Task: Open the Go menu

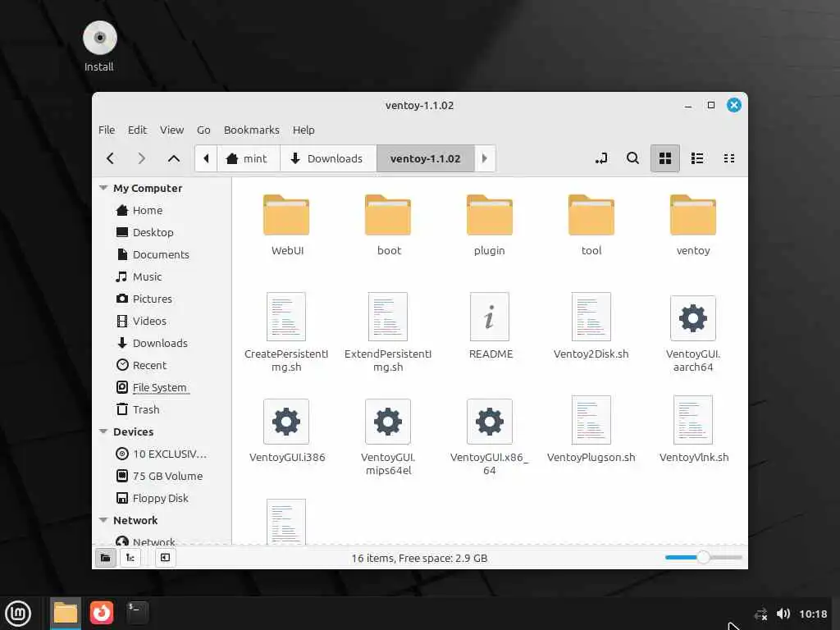Action: 203,130
